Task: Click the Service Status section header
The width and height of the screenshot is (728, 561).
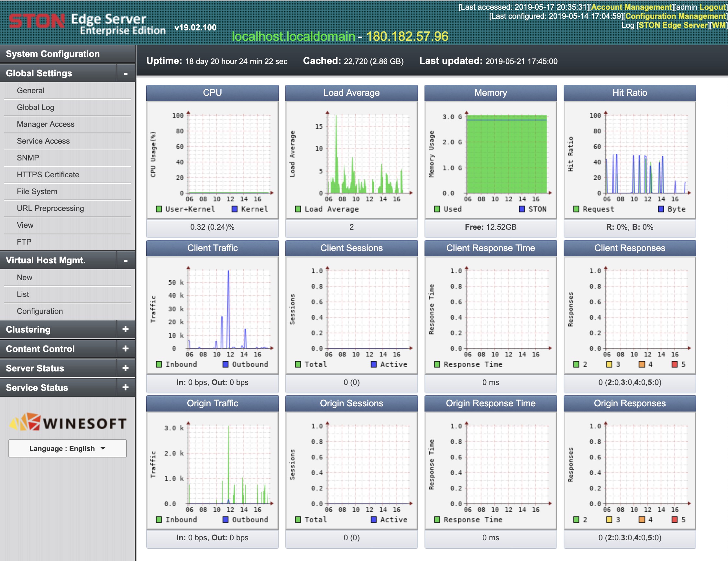Action: point(58,387)
